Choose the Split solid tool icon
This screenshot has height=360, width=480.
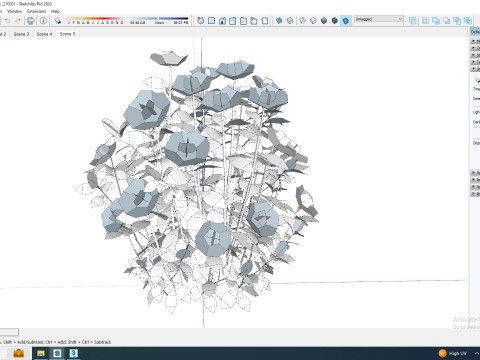pos(468,21)
